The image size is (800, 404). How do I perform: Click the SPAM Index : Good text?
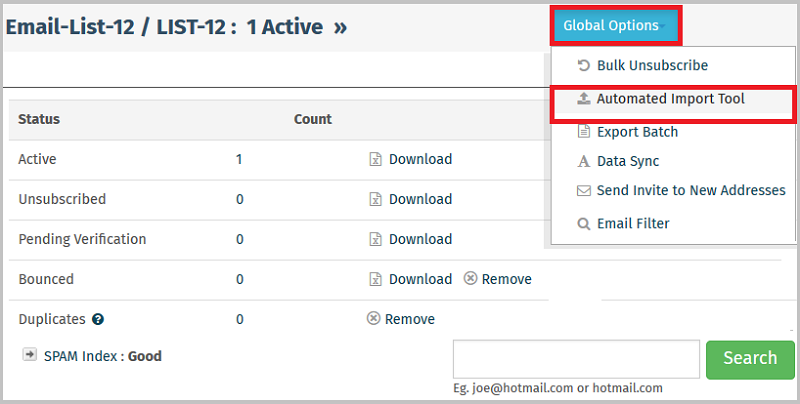pyautogui.click(x=103, y=356)
